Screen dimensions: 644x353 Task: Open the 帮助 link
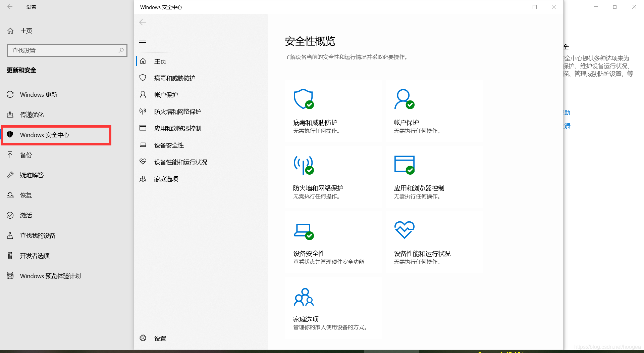tap(567, 113)
